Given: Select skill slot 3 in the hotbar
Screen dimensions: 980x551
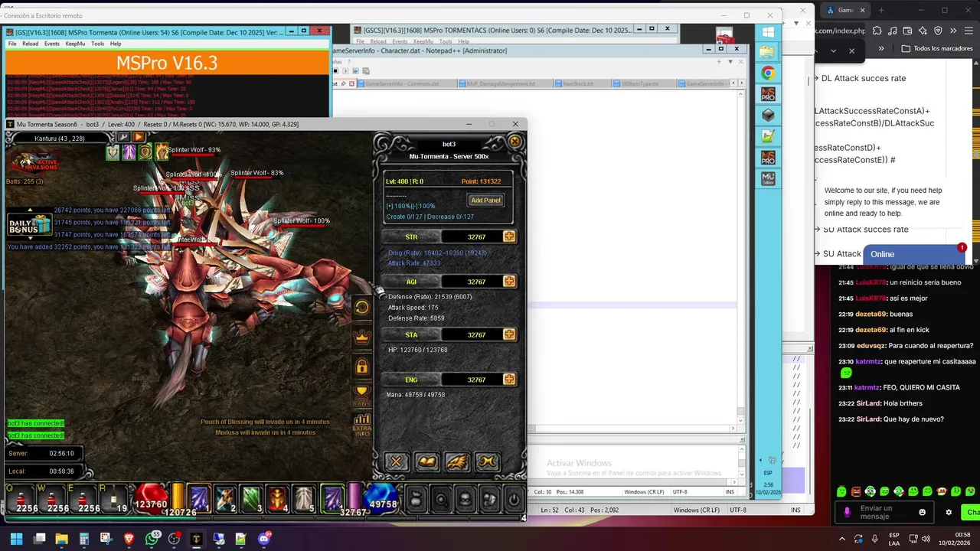Looking at the screenshot, I should tap(251, 498).
